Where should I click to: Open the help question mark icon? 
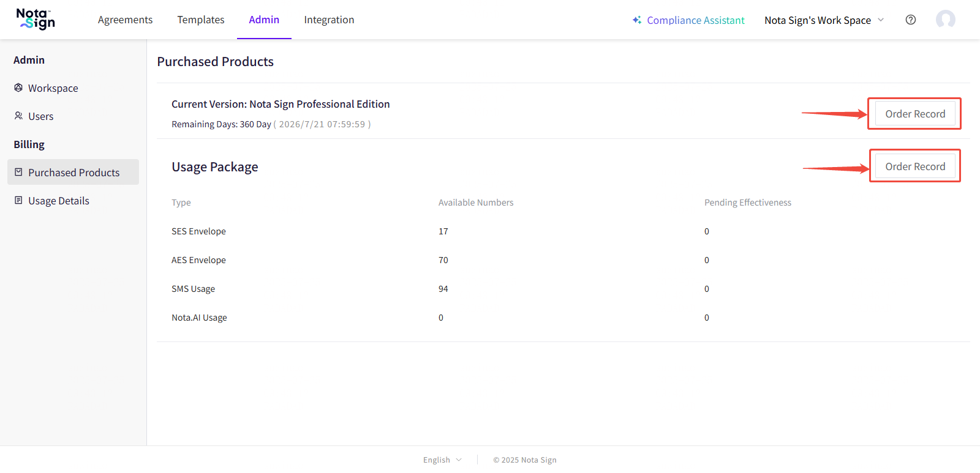point(911,20)
